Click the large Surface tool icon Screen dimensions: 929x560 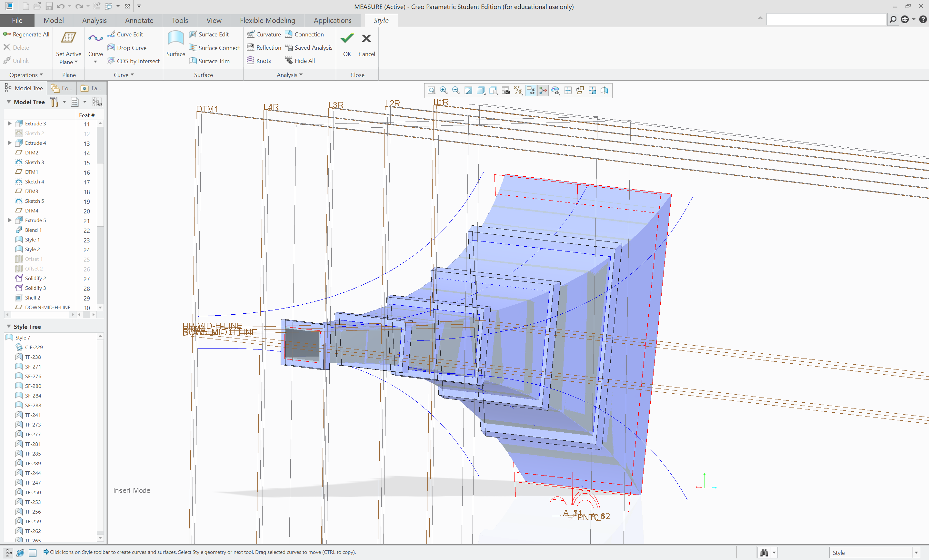click(175, 39)
